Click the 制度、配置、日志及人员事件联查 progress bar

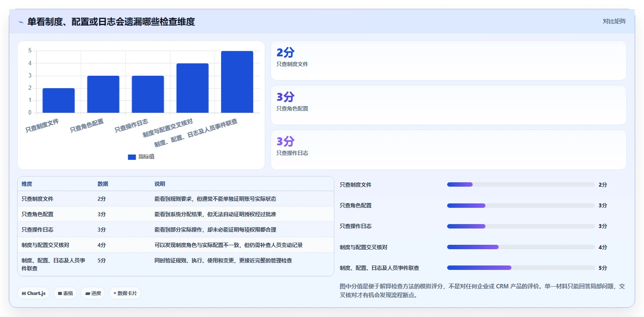pyautogui.click(x=521, y=268)
